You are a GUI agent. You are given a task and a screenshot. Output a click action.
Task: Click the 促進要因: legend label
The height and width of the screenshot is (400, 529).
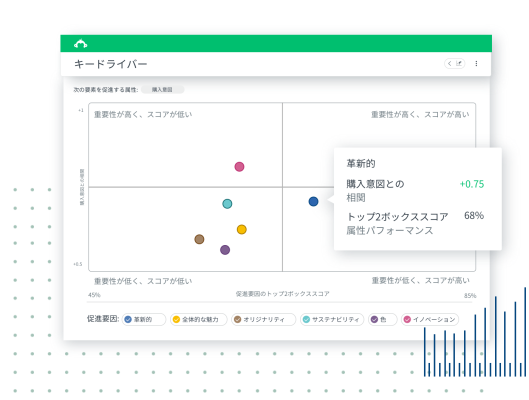[x=103, y=319]
